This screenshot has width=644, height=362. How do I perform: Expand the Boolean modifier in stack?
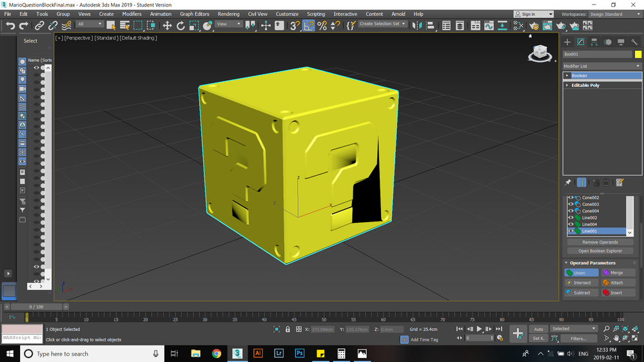pos(567,75)
